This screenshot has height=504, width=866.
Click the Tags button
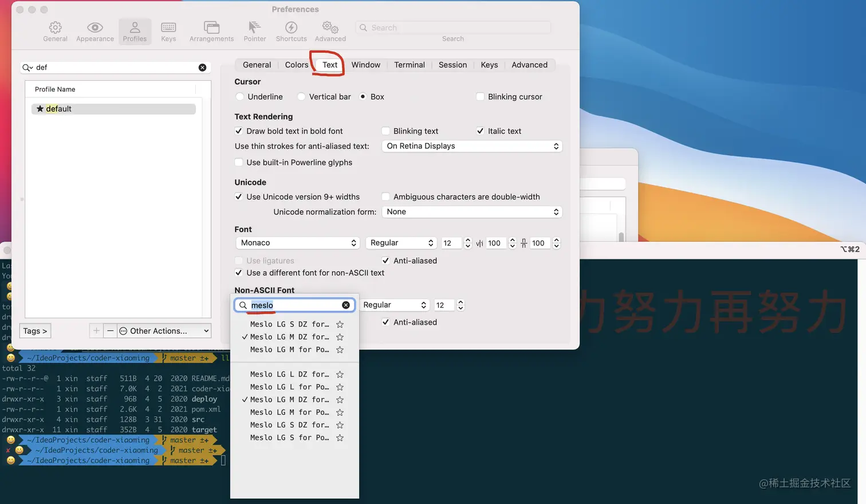[35, 330]
